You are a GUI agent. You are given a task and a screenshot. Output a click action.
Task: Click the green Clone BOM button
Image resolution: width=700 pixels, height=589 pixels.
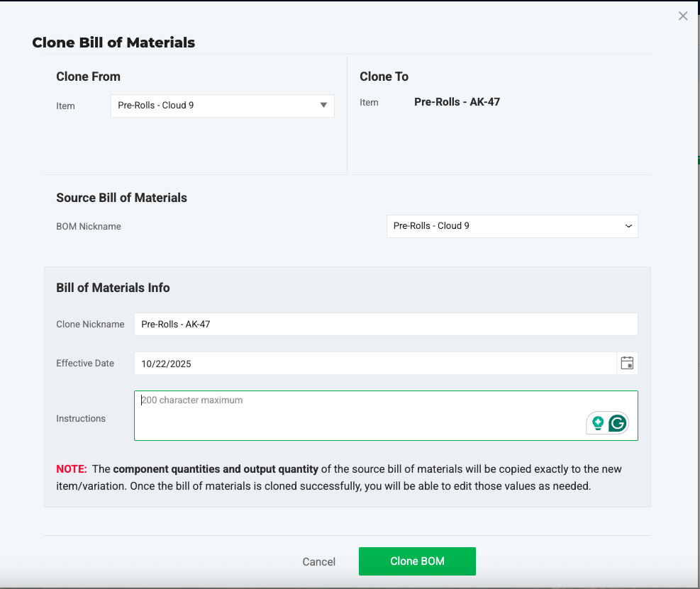[417, 561]
